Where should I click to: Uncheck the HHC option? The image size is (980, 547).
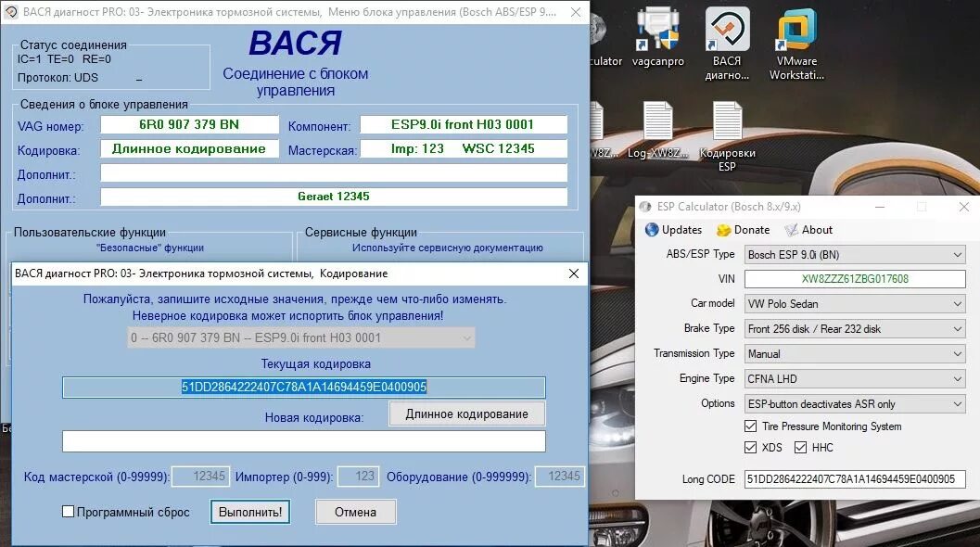[x=801, y=448]
